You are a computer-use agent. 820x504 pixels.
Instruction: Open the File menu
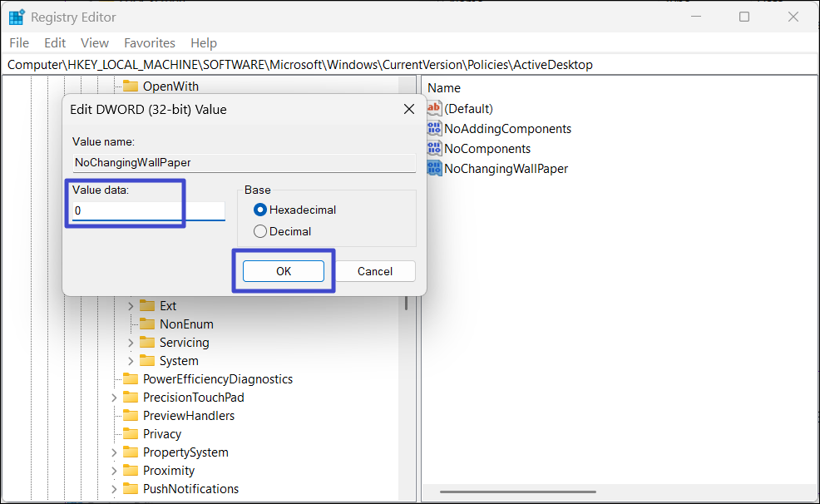(19, 43)
